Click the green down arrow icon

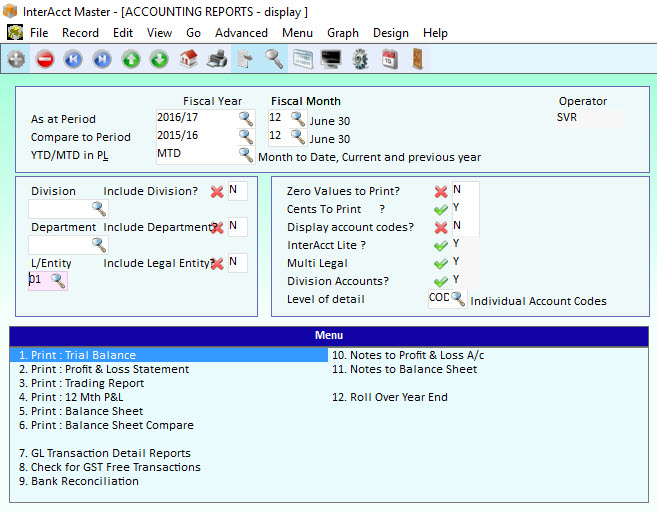pos(159,59)
